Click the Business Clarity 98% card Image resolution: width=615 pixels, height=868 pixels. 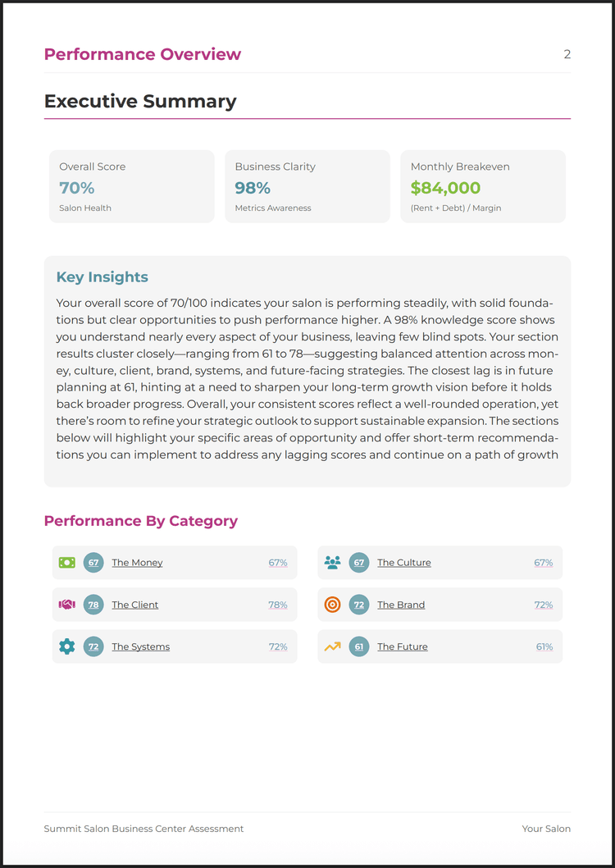point(307,186)
